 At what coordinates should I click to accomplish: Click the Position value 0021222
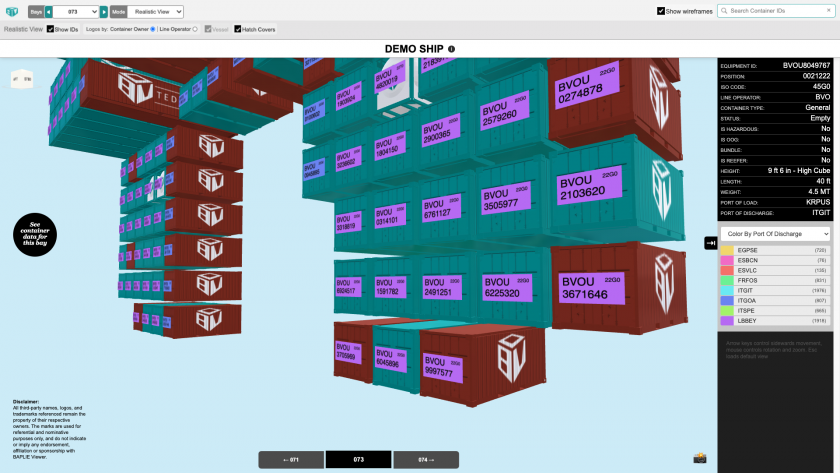816,76
